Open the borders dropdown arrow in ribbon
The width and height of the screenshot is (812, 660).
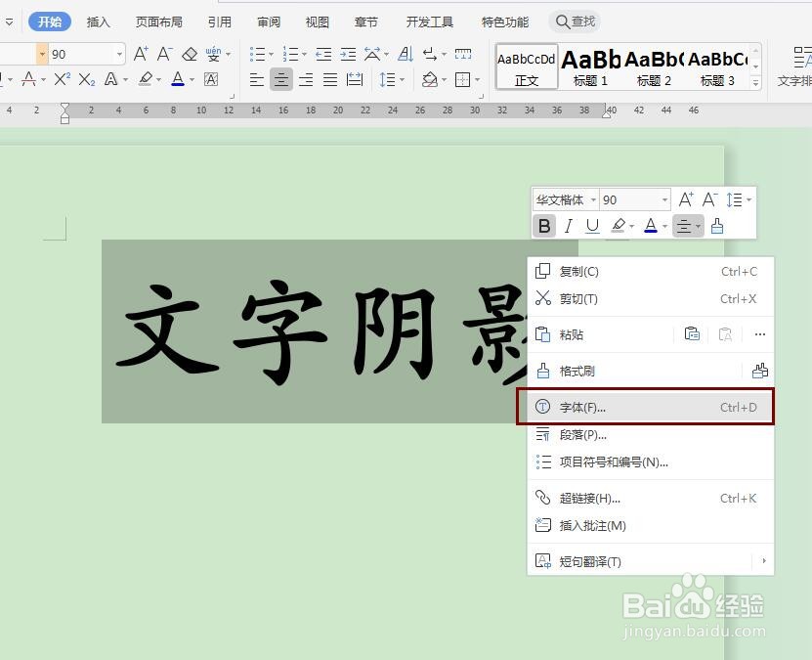click(x=477, y=80)
